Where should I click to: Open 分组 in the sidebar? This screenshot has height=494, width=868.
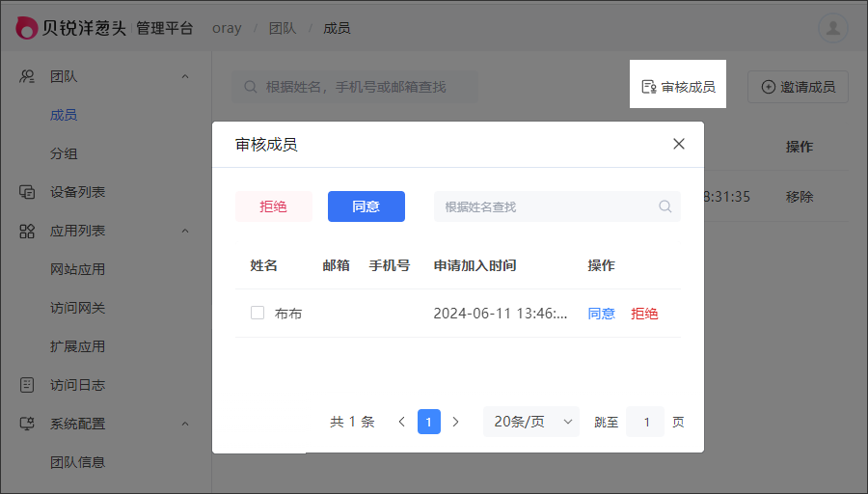point(64,153)
